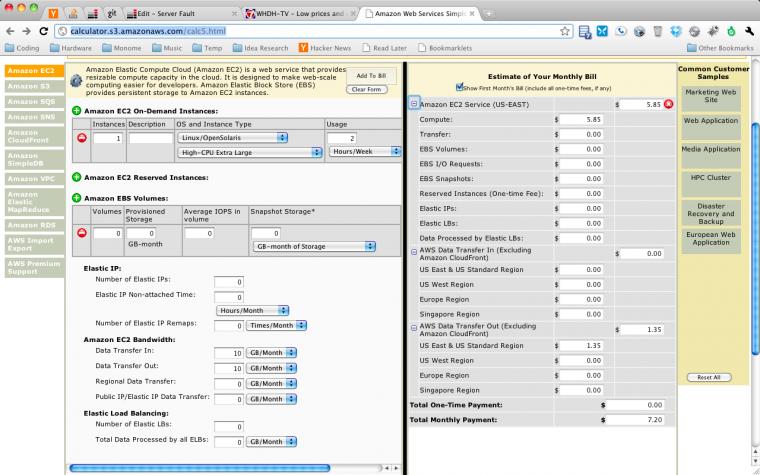Click the page's vertical scrollbar thumb
760x475 pixels.
point(754,238)
